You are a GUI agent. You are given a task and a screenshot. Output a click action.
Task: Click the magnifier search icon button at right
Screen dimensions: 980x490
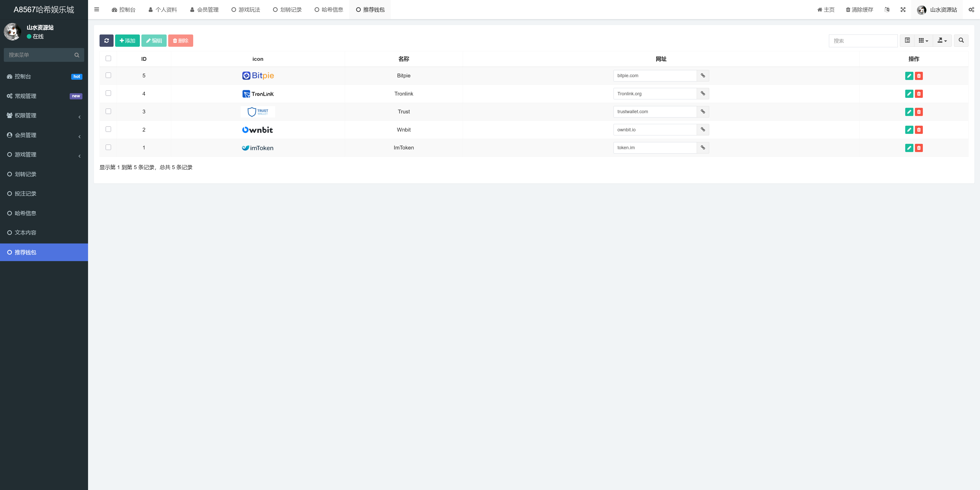tap(961, 40)
